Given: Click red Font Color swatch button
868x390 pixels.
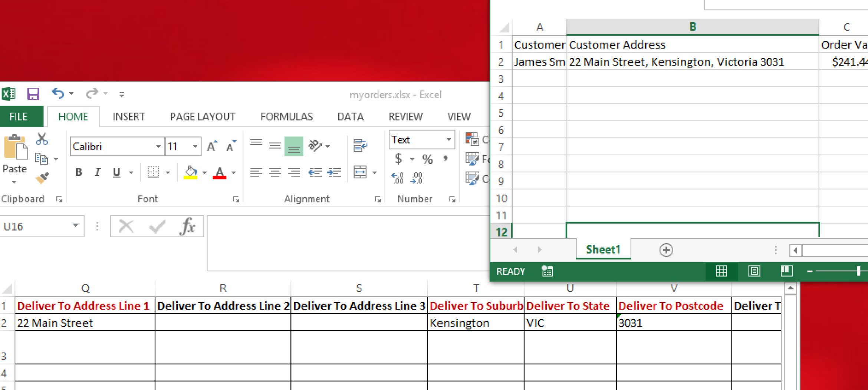Looking at the screenshot, I should (220, 173).
